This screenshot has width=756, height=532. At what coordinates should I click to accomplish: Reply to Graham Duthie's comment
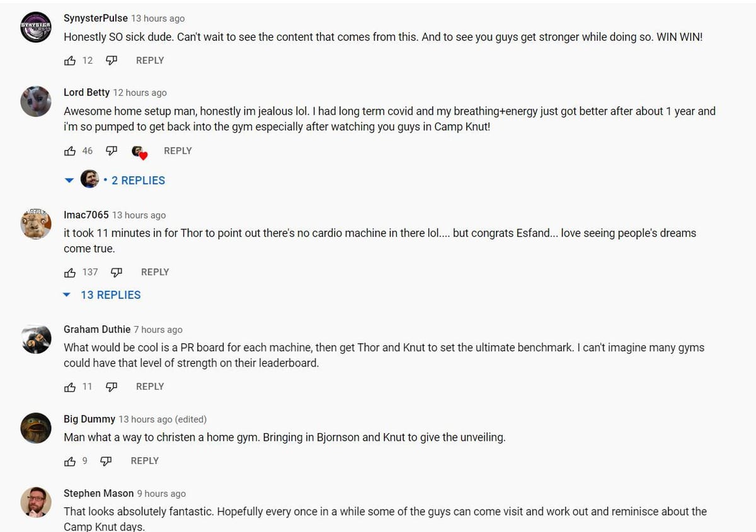coord(150,387)
